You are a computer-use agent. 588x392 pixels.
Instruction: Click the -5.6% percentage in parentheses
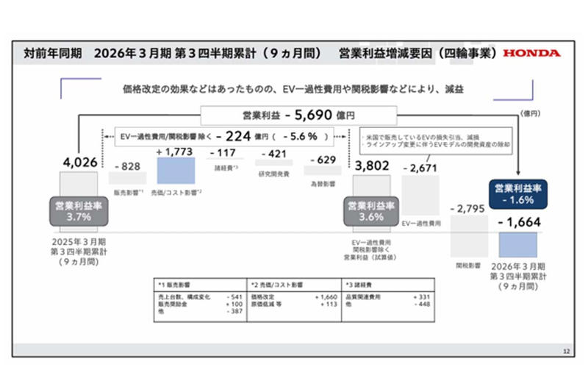point(300,137)
